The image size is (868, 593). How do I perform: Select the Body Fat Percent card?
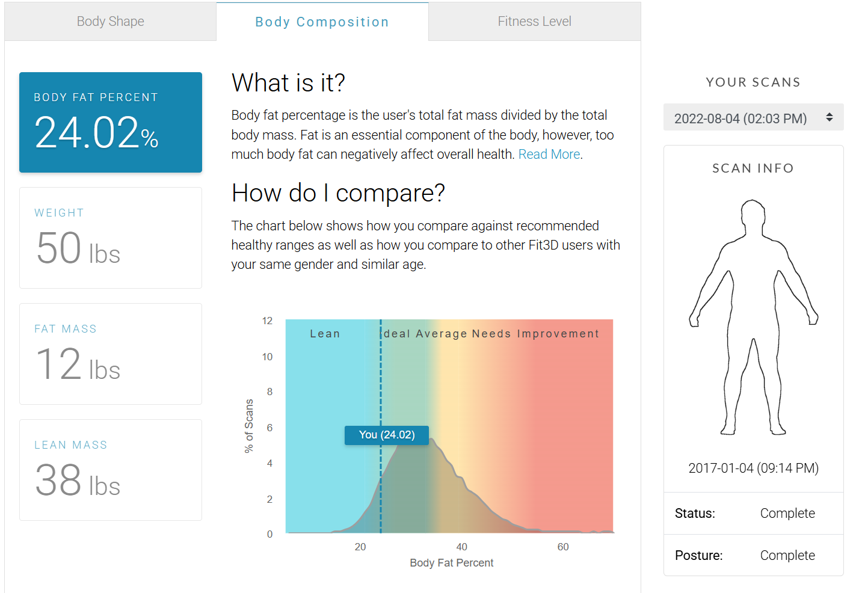tap(111, 123)
